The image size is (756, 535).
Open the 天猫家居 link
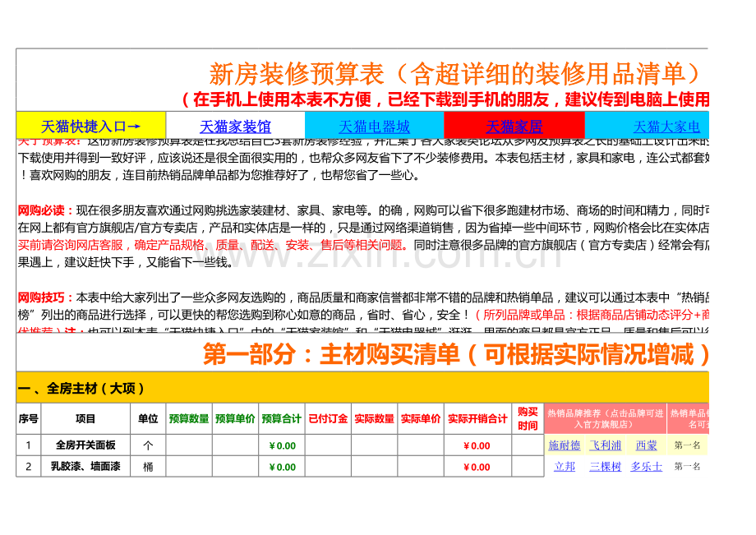tap(514, 127)
